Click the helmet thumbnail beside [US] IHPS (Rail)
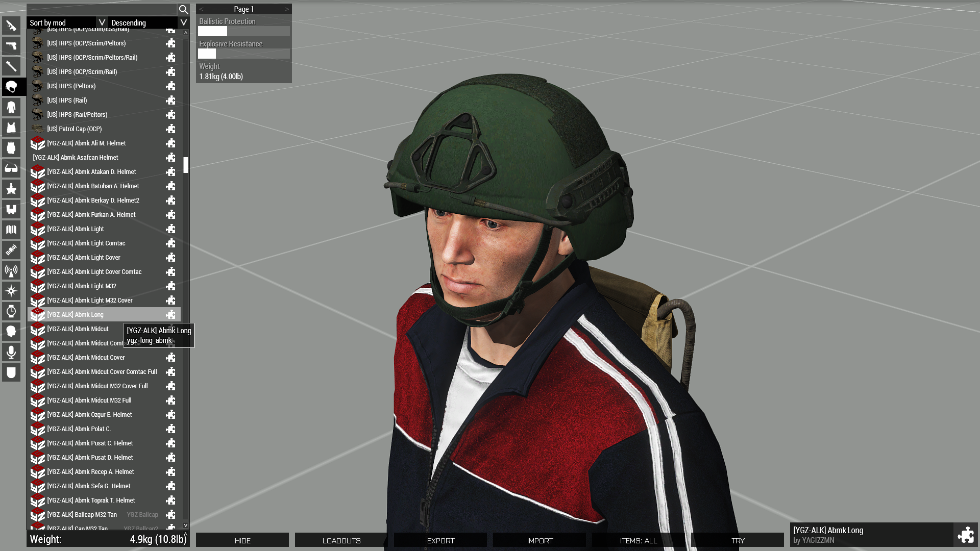The width and height of the screenshot is (980, 551). [37, 100]
